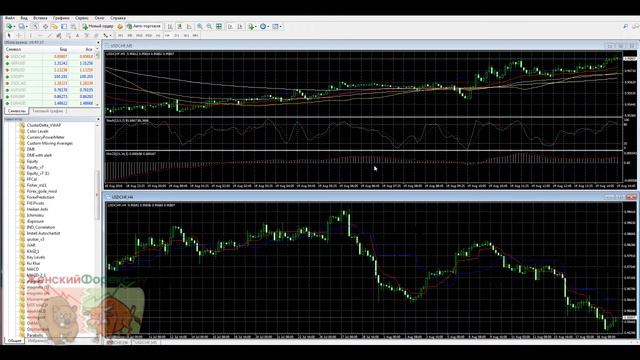Open the Profiles toolbar icon
This screenshot has width=640, height=360.
22,27
